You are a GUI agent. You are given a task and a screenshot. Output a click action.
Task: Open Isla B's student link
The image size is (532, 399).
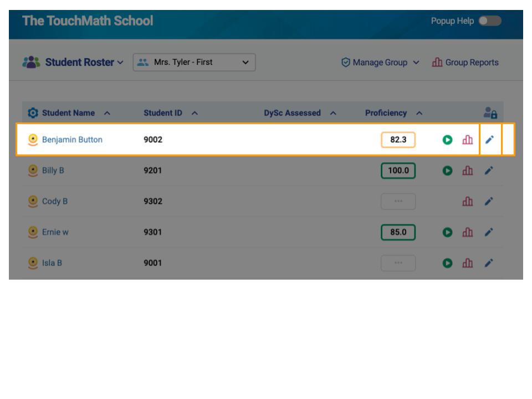[52, 263]
